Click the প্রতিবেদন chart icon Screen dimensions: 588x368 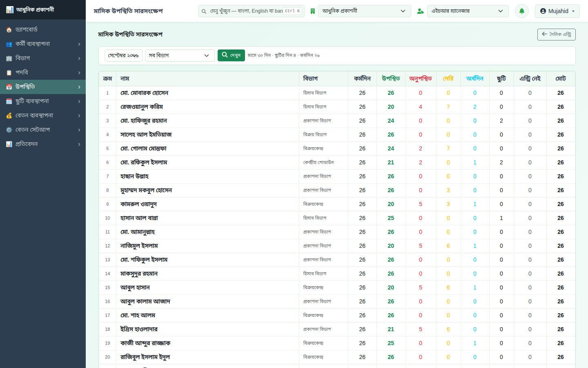(9, 144)
